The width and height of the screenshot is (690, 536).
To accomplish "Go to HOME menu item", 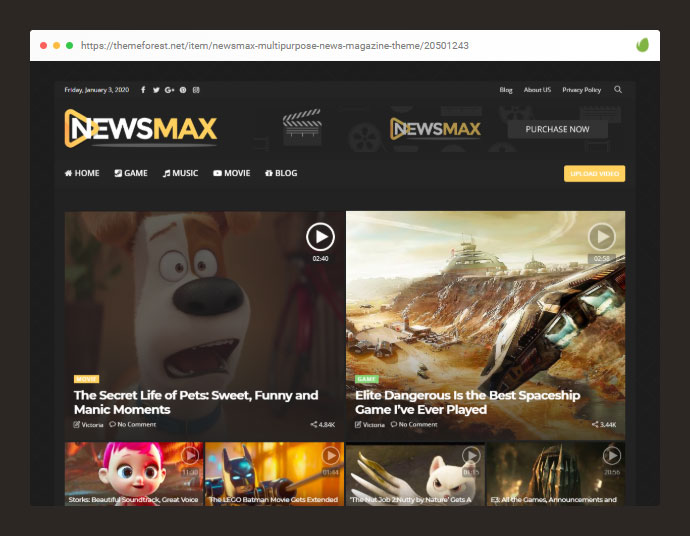I will click(82, 173).
